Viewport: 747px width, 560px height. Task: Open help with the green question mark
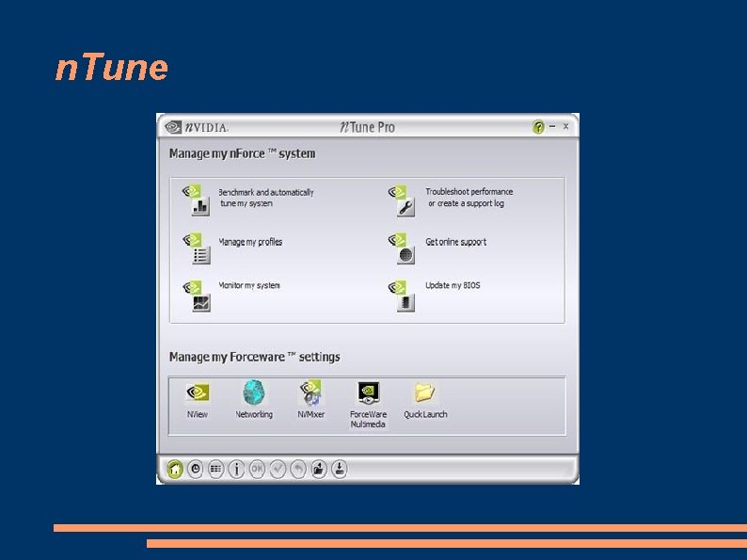click(538, 127)
